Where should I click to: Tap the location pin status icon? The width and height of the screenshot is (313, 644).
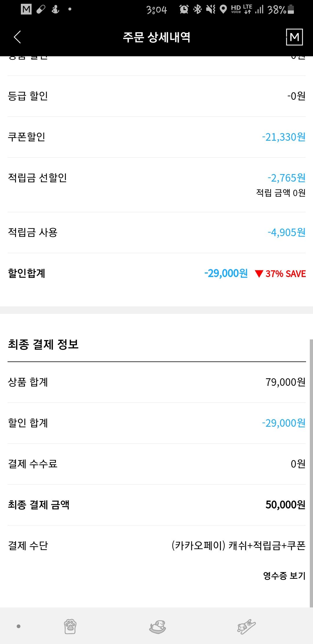(223, 10)
